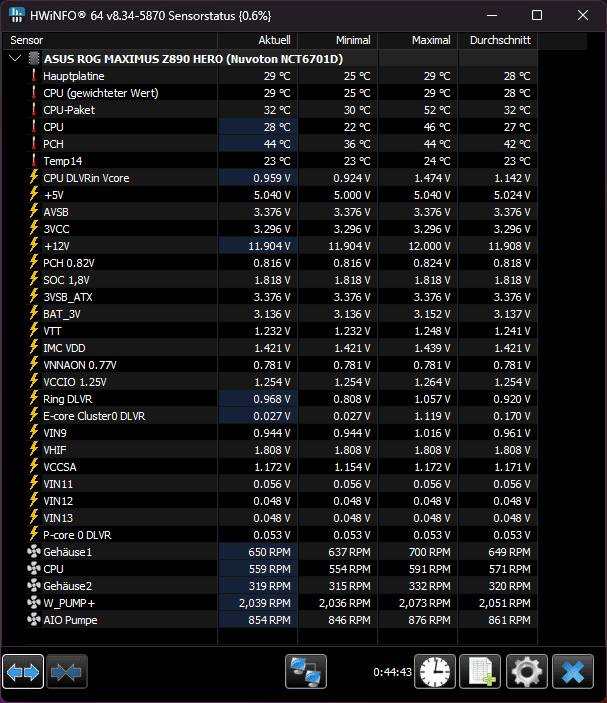607x703 pixels.
Task: Click the 0:44:43 elapsed time display
Action: pyautogui.click(x=392, y=672)
